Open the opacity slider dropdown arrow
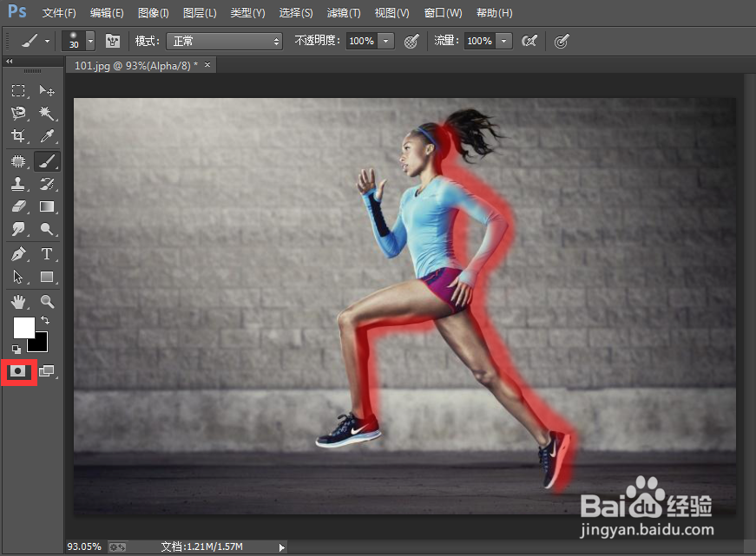The image size is (756, 556). [x=385, y=41]
